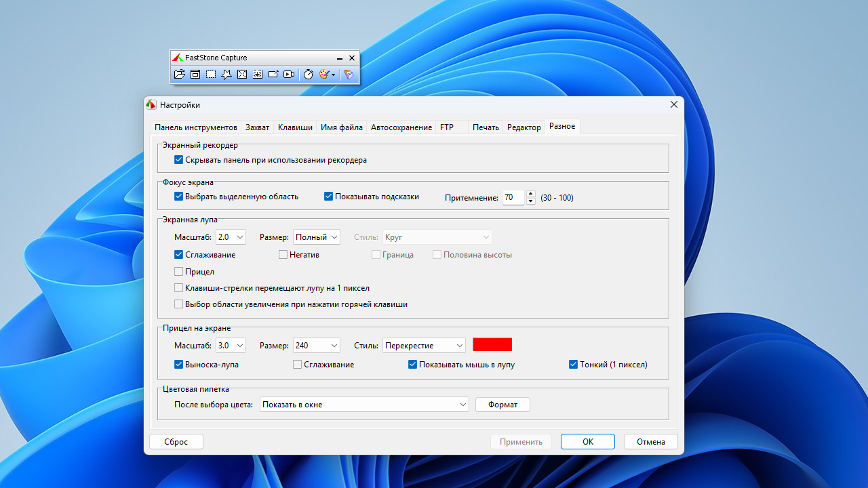Click the 'Сброс' button
Screen dimensions: 868x488
pos(176,442)
